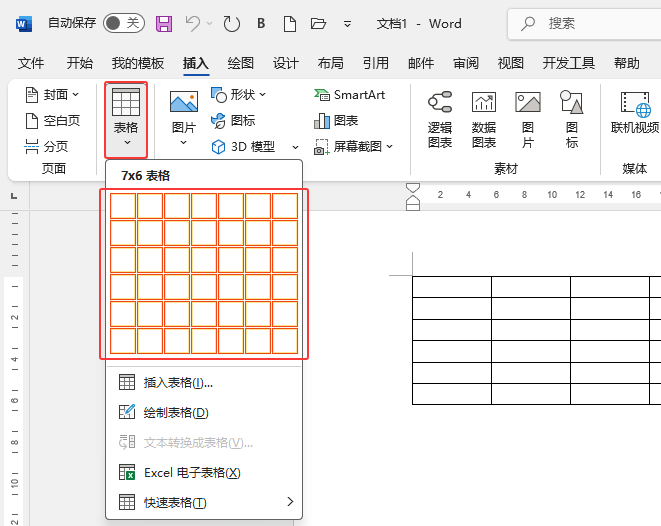Click the tab selector at ruler corner
The height and width of the screenshot is (526, 661).
click(x=14, y=196)
